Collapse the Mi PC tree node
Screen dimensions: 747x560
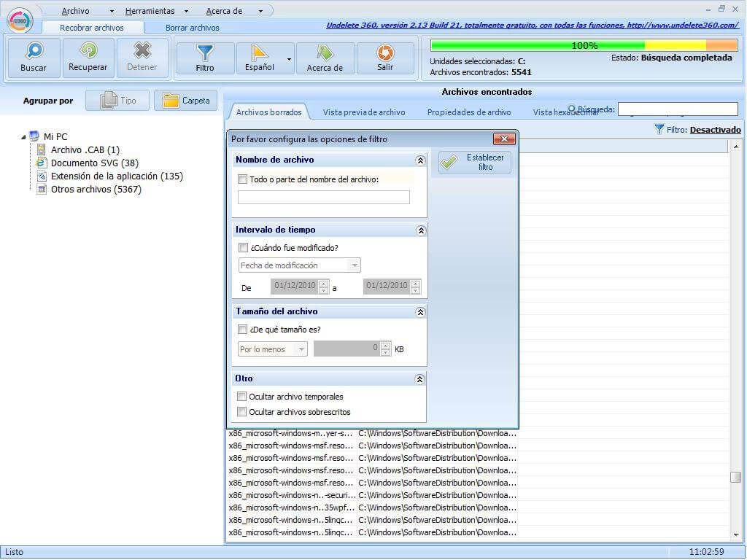[x=23, y=137]
